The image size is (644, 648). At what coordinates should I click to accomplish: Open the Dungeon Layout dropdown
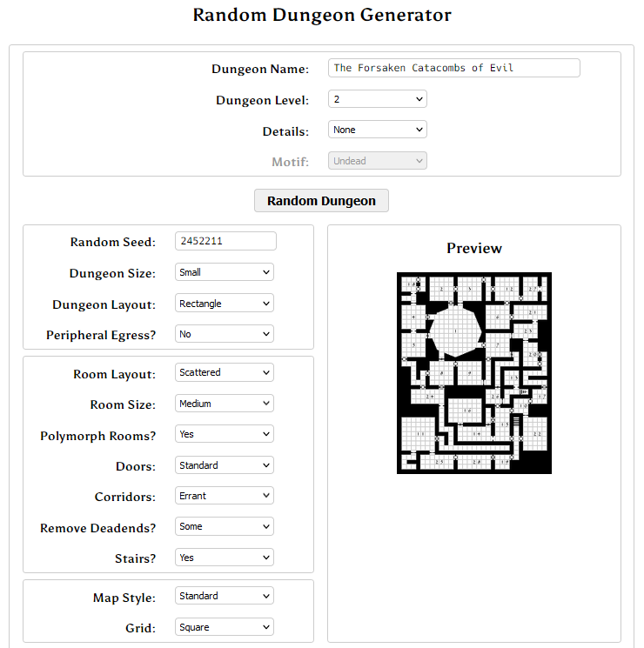[225, 304]
